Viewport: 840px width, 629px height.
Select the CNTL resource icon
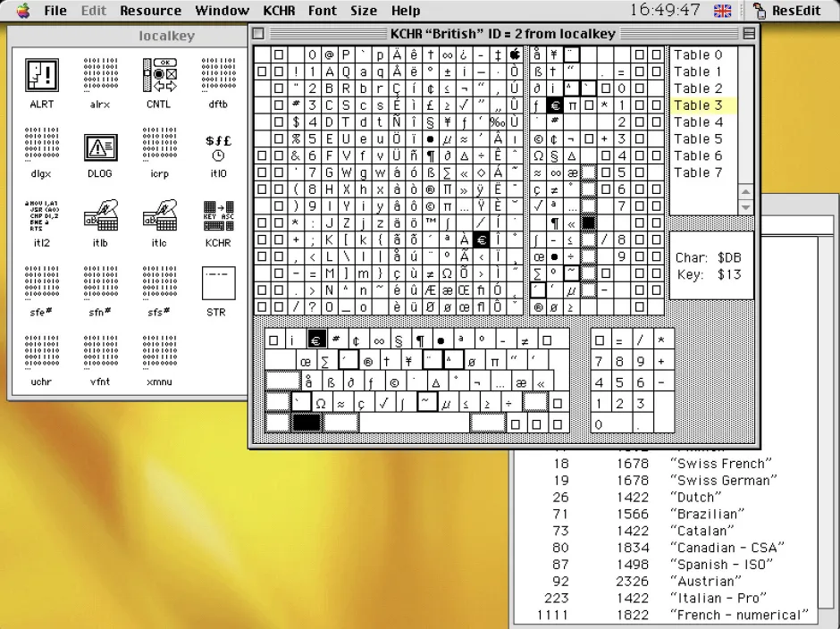(x=158, y=77)
